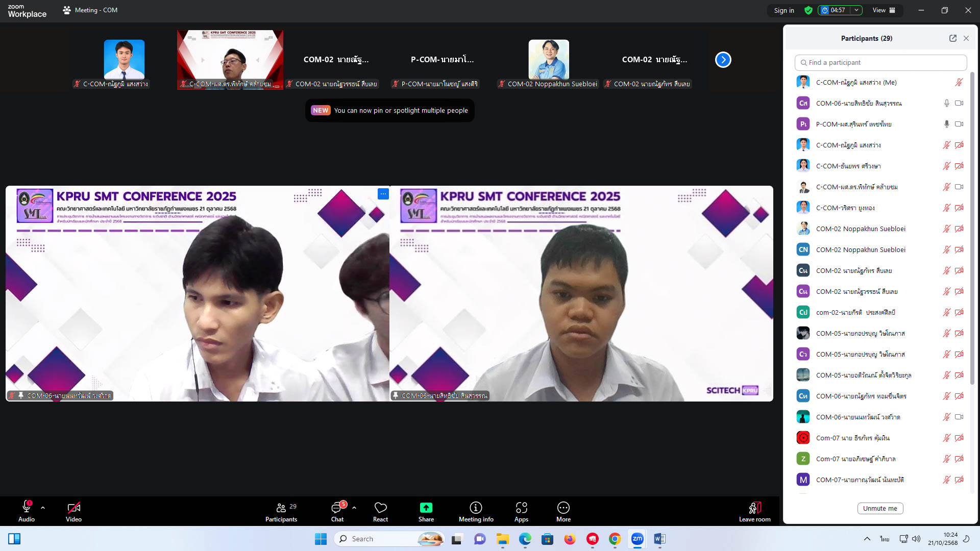Open the View layout menu

pos(884,10)
